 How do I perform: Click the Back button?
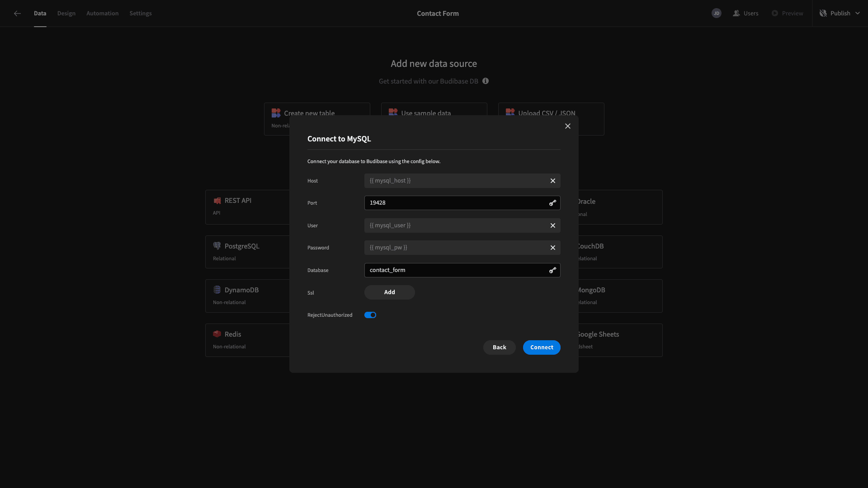point(500,347)
